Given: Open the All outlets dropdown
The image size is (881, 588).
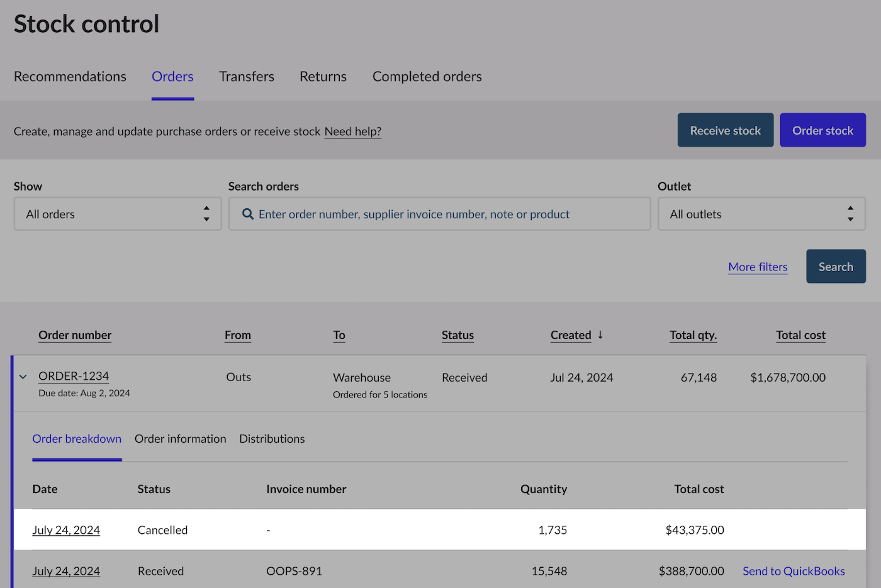Looking at the screenshot, I should click(x=761, y=214).
